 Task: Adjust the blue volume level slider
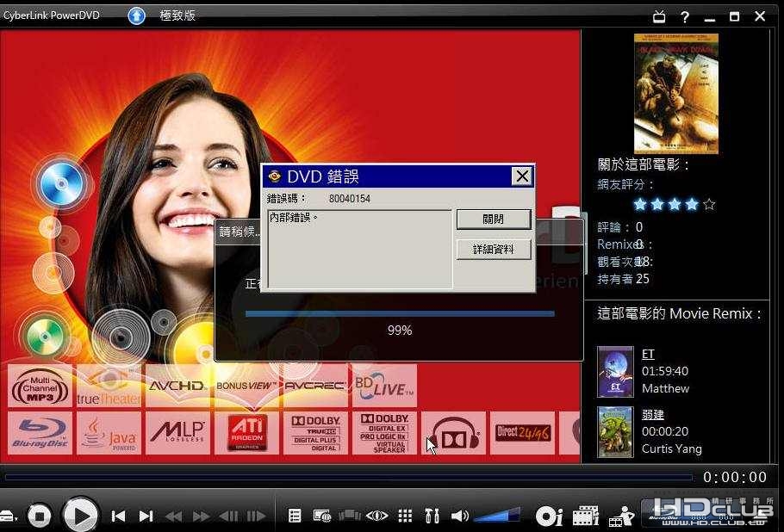point(496,515)
